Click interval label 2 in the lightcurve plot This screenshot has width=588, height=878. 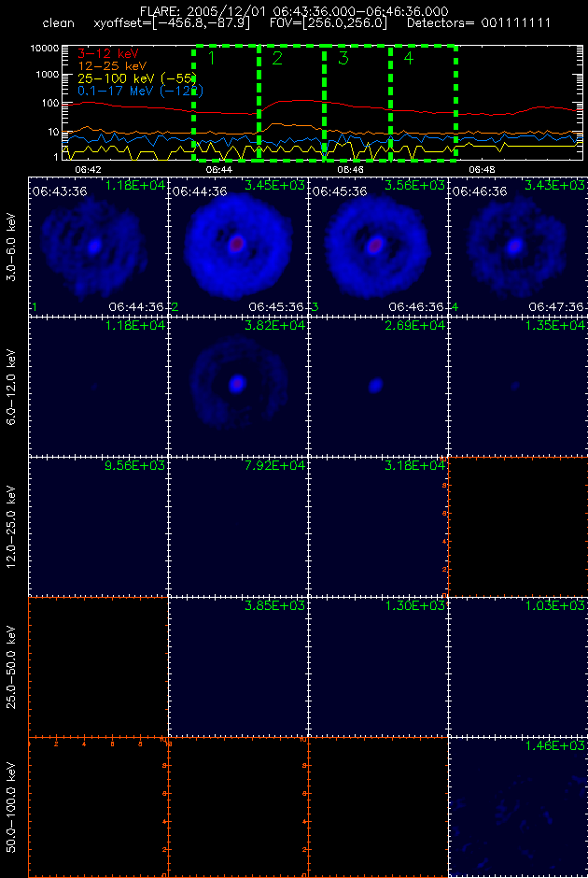click(x=277, y=58)
